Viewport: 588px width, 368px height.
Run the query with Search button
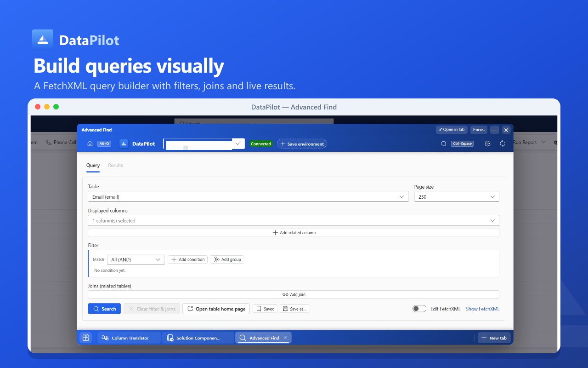coord(104,309)
